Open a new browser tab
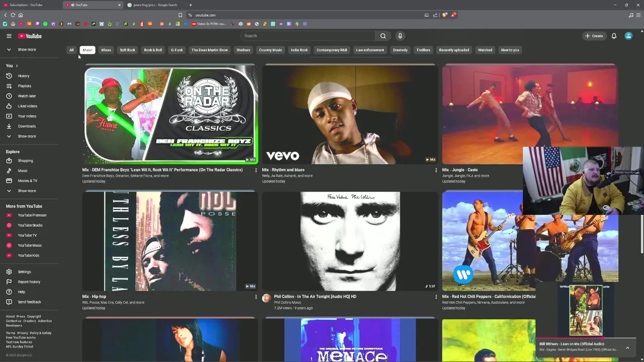This screenshot has width=644, height=362. [x=190, y=5]
